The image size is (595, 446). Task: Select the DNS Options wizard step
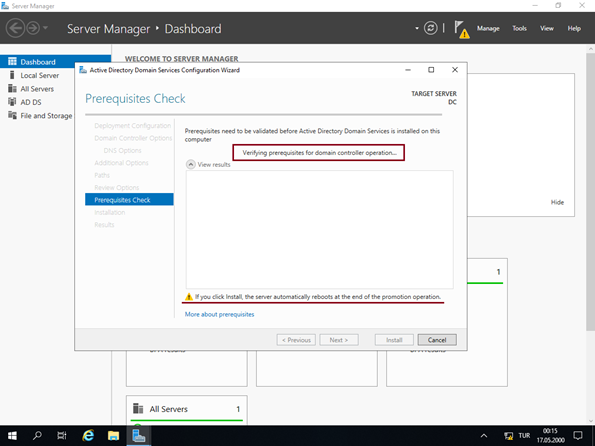(122, 151)
